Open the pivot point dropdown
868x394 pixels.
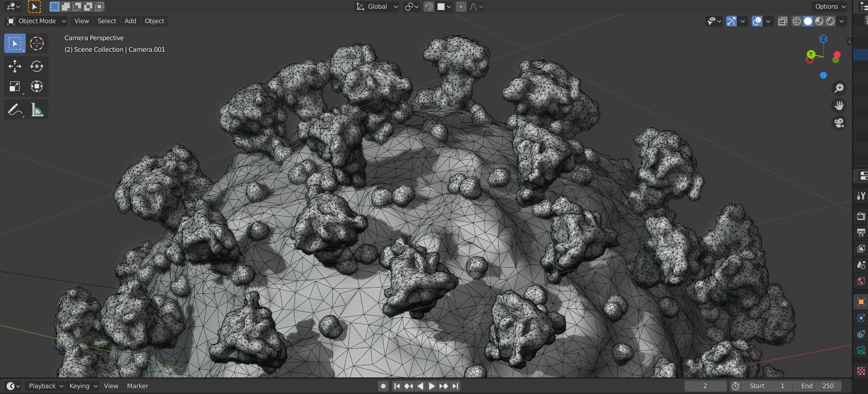[x=412, y=7]
